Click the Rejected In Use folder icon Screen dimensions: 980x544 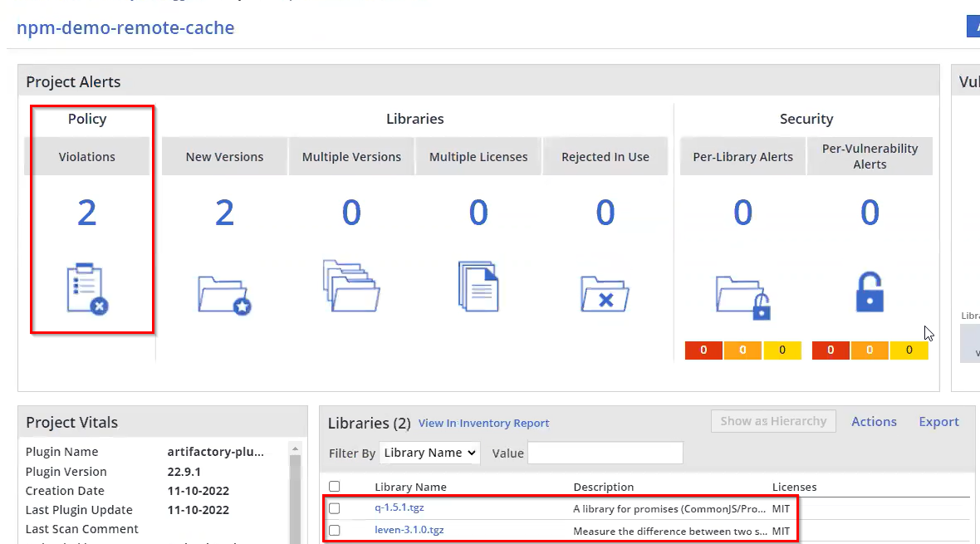[x=605, y=294]
